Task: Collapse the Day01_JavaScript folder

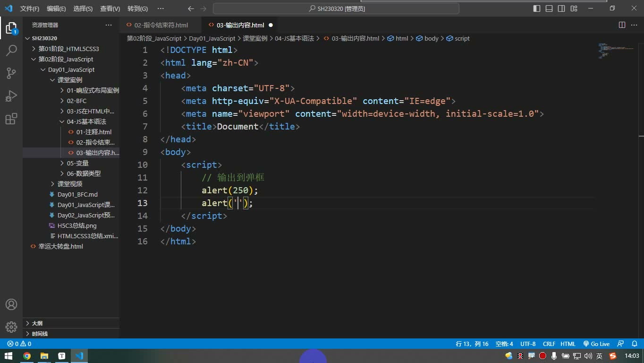Action: coord(71,69)
